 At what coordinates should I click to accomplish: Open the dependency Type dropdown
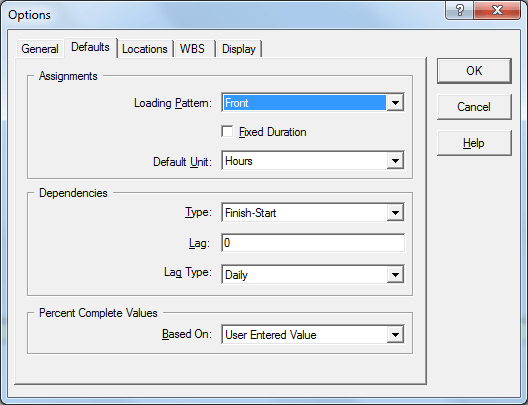pos(395,212)
